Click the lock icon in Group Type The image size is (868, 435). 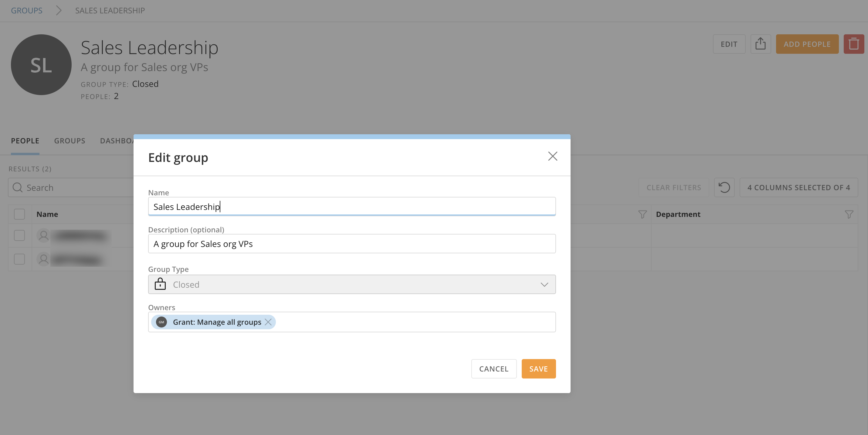pos(160,284)
